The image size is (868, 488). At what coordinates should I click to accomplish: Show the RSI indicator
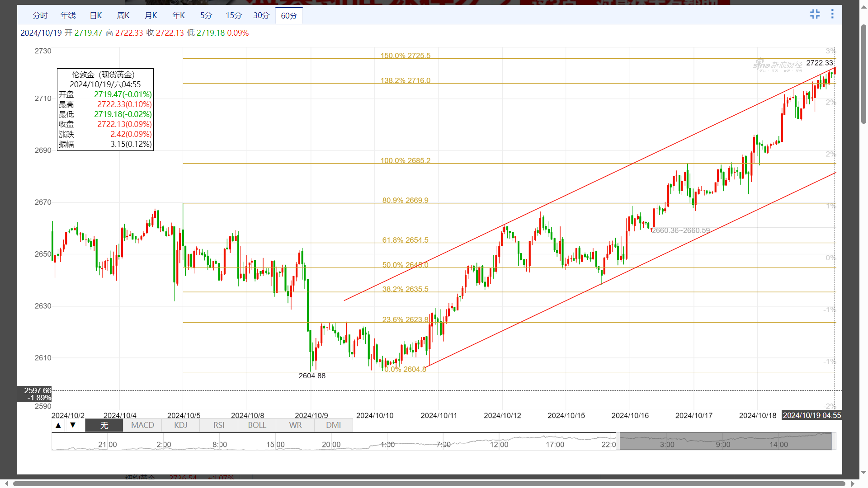(x=219, y=425)
